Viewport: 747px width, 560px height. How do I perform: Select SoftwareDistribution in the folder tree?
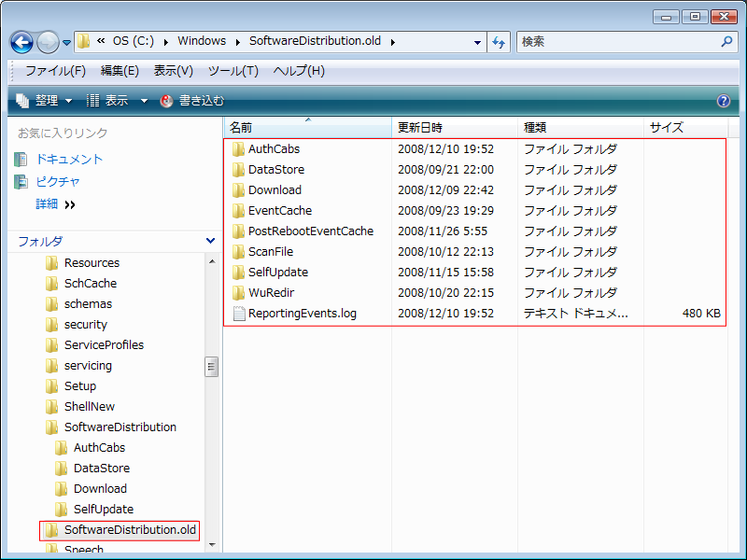[x=120, y=427]
